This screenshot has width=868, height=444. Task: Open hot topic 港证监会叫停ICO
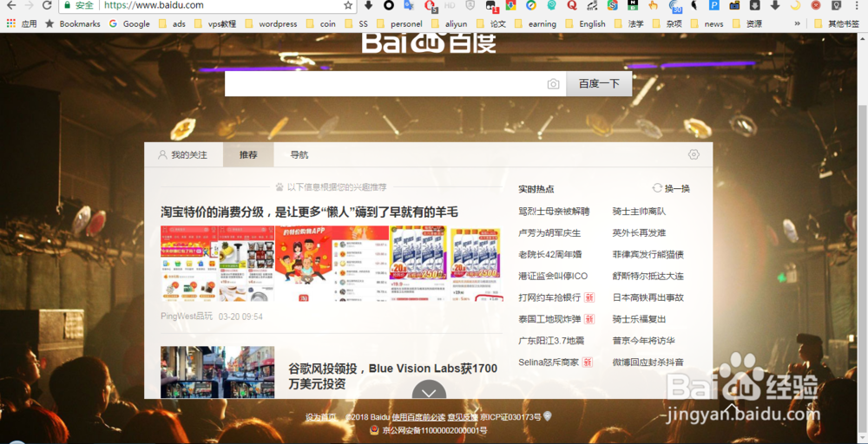click(553, 276)
